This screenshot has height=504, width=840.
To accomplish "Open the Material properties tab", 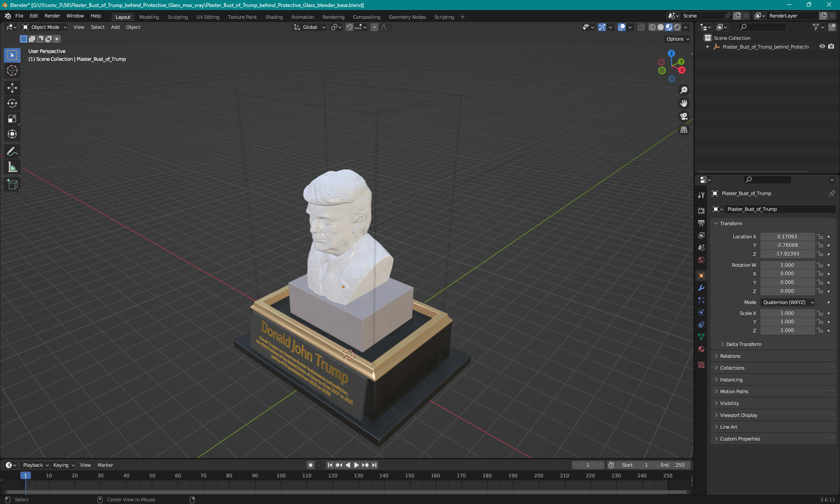I will pyautogui.click(x=701, y=349).
